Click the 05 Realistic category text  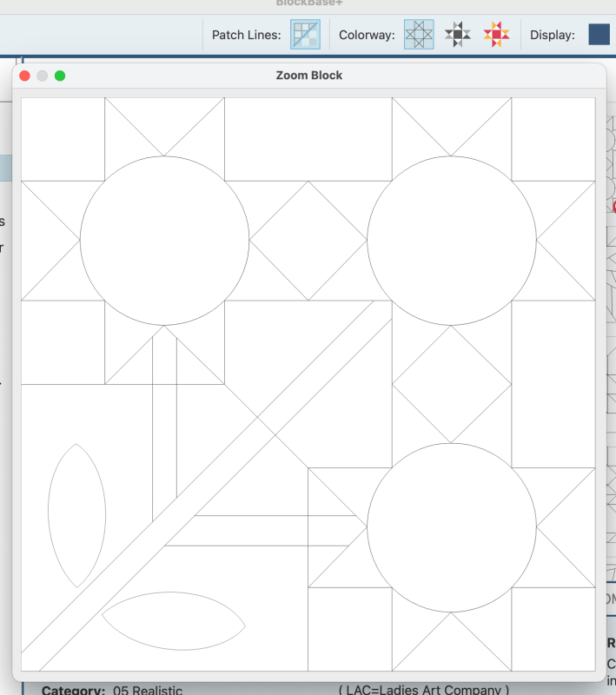tap(148, 690)
